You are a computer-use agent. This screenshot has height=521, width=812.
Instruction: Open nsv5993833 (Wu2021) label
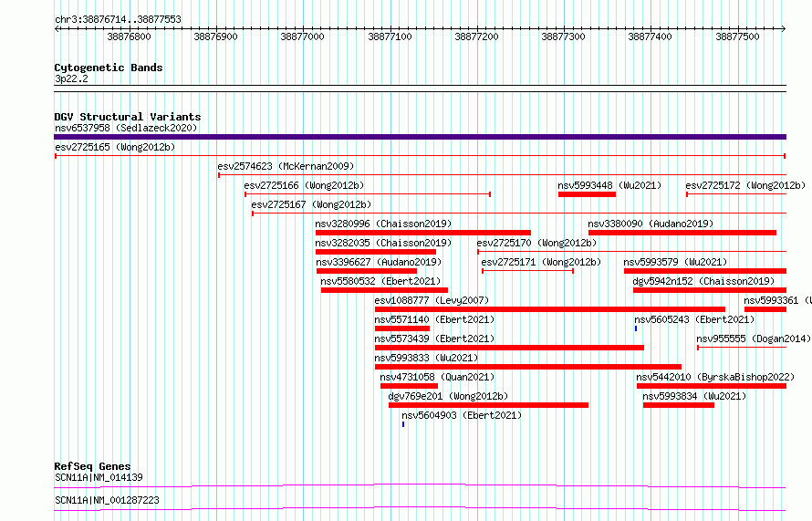[426, 358]
